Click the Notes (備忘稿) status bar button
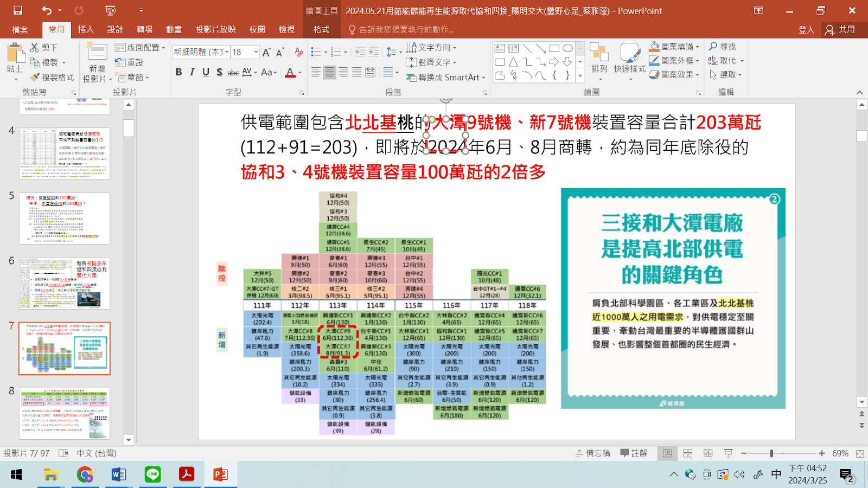The width and height of the screenshot is (868, 488). [592, 453]
